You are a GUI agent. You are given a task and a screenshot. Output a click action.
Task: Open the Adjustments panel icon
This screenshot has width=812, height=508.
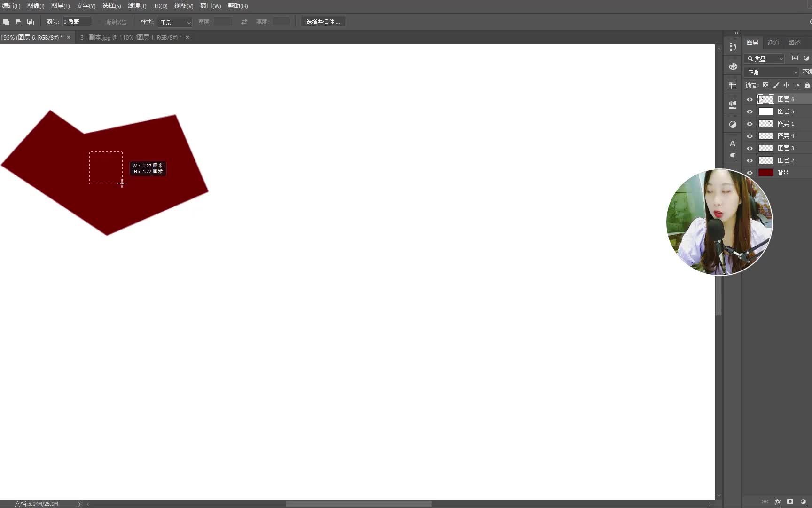point(733,124)
